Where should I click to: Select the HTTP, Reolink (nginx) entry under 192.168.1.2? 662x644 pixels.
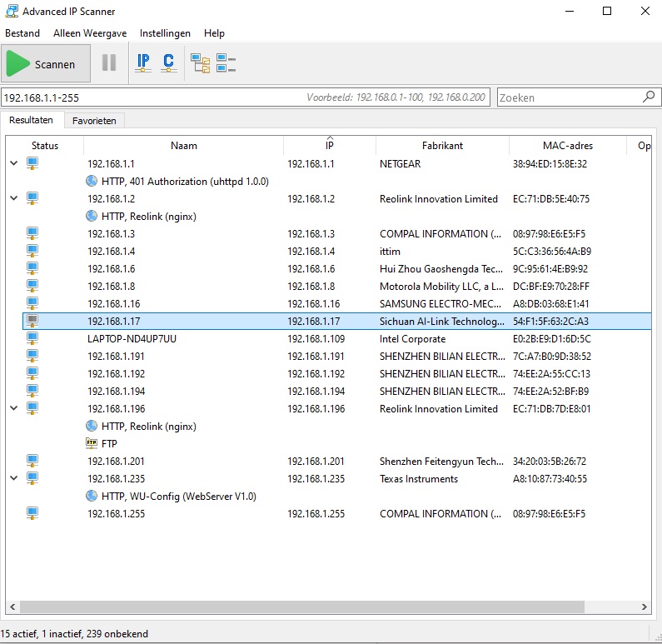pyautogui.click(x=149, y=217)
